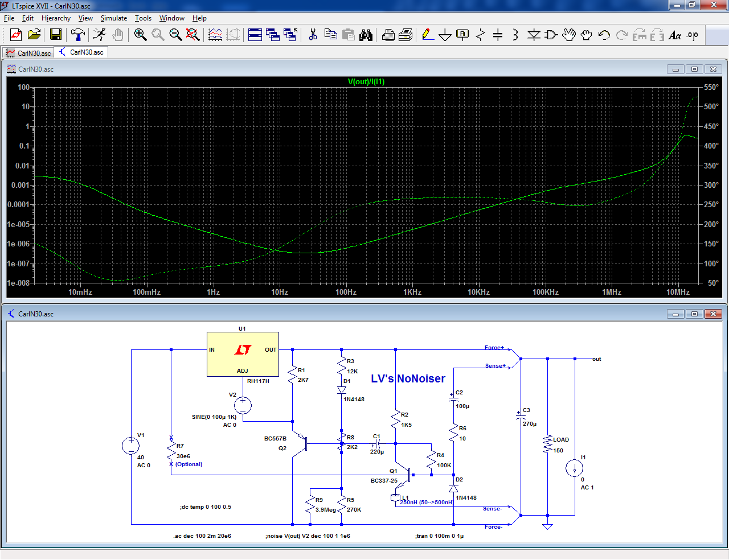Viewport: 729px width, 560px height.
Task: Click the .ac dec 100 2m 20e6 directive
Action: click(x=202, y=536)
